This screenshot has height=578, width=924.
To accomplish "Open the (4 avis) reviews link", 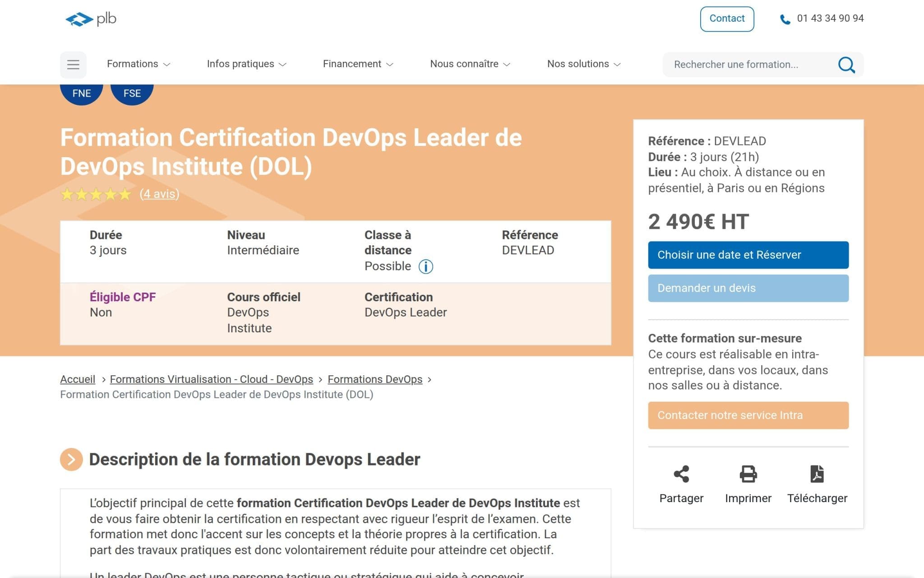I will pyautogui.click(x=160, y=194).
